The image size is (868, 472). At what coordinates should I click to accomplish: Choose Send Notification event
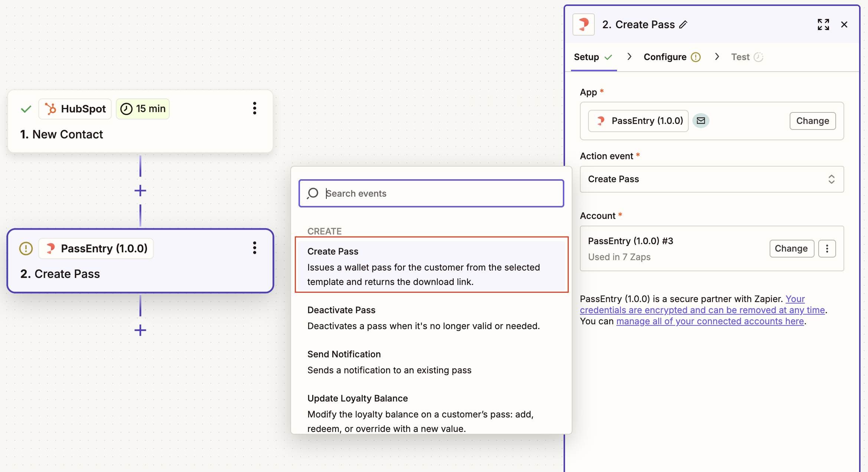pos(431,362)
